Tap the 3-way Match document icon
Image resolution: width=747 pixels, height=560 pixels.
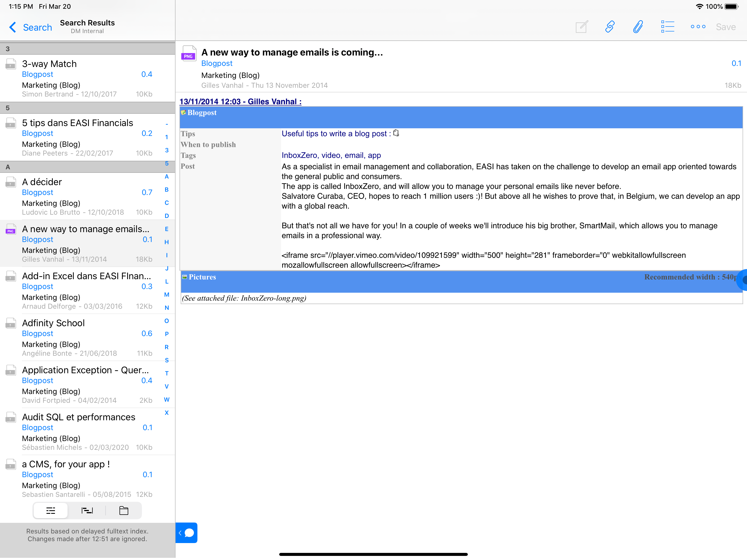(x=11, y=64)
